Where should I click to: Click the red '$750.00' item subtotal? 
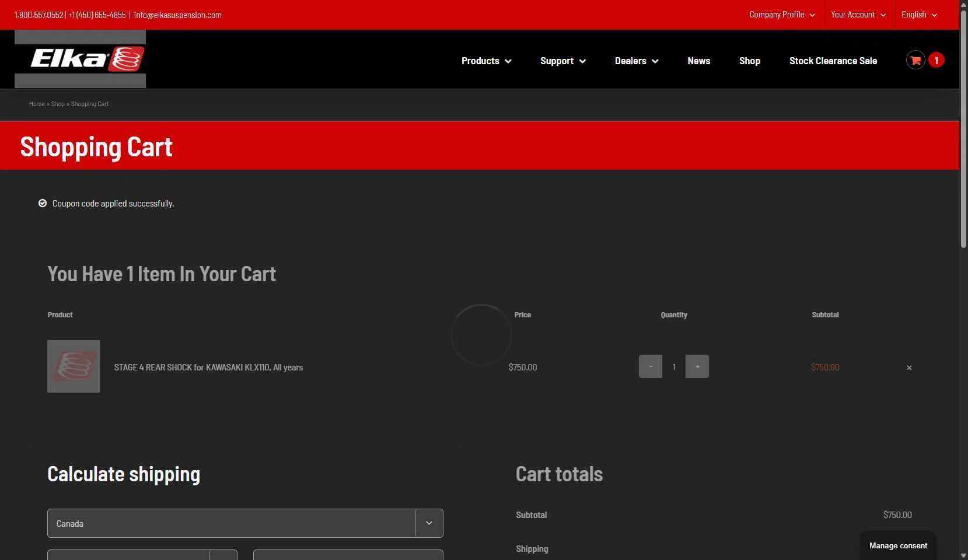825,367
